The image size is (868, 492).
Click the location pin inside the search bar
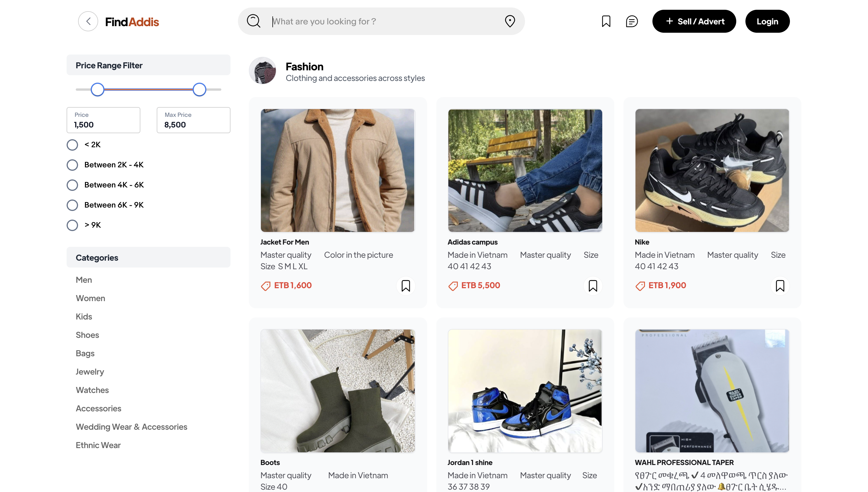510,21
